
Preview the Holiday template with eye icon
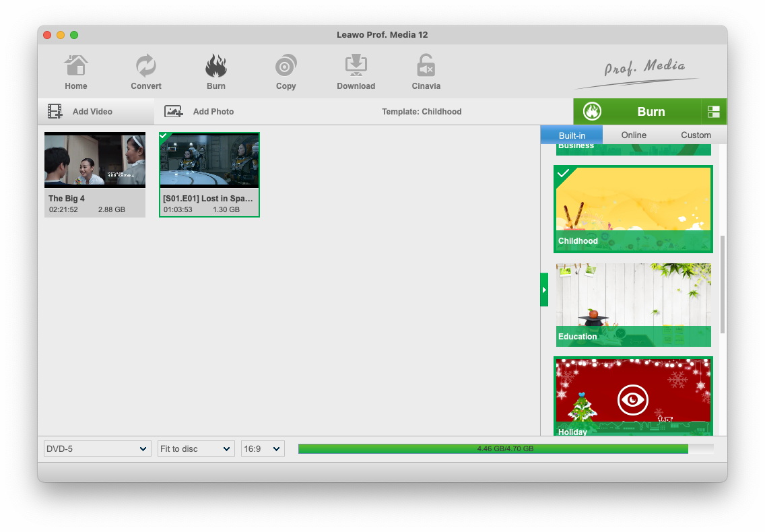pos(632,400)
